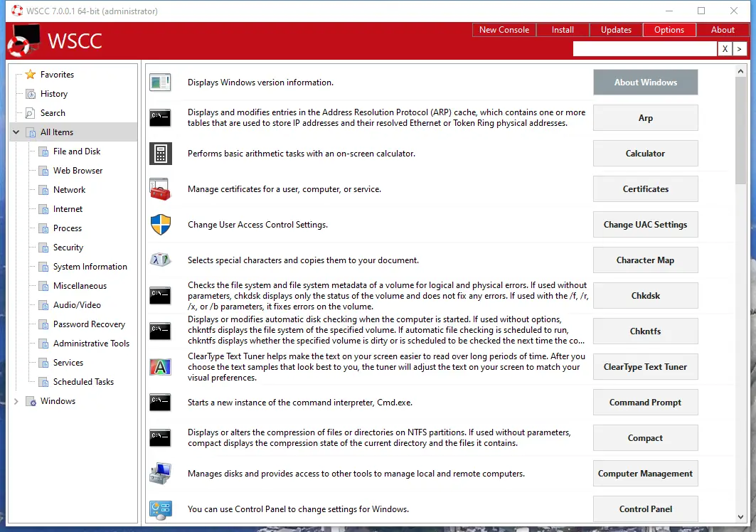Click 'Manage certificates for a user' description

284,189
